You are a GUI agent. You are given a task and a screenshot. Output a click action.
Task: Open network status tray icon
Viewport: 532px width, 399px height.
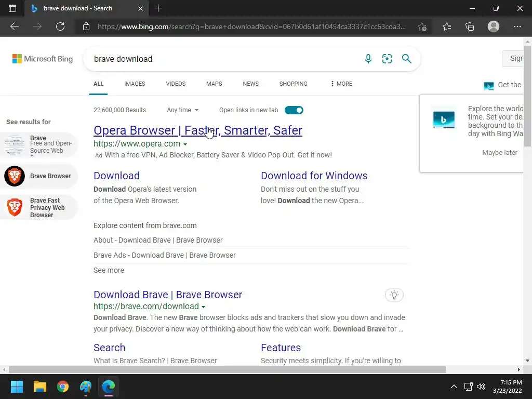(x=469, y=387)
